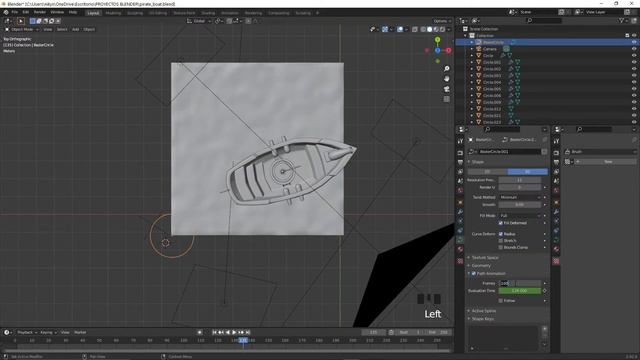Toggle the Path Animation checkbox

point(474,273)
